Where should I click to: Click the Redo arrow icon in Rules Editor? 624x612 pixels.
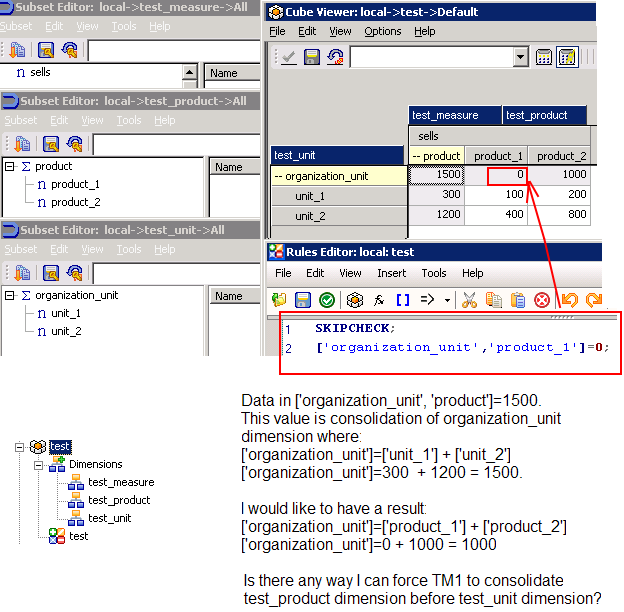pos(594,300)
